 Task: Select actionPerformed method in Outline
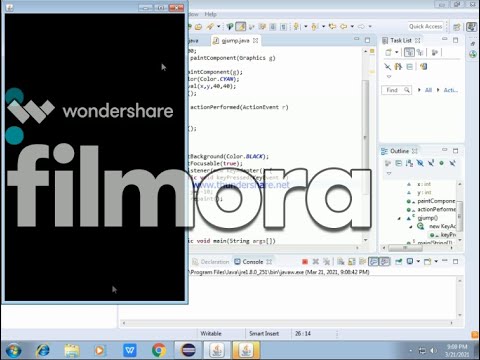click(436, 209)
